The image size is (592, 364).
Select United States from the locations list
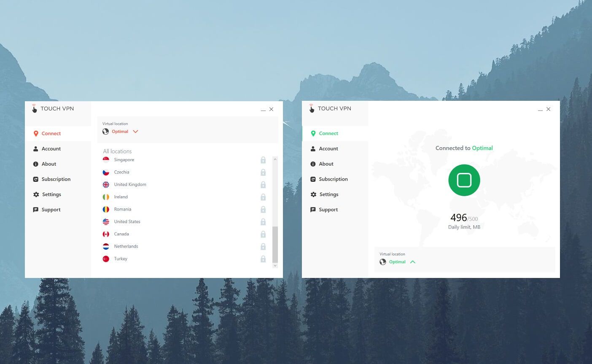185,221
